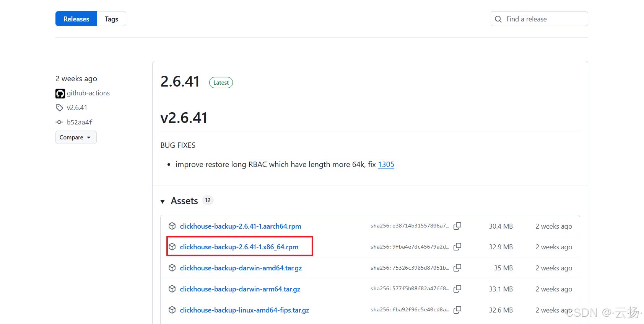Download clickhouse-backup-darwin-amd64.tar.gz
Image resolution: width=644 pixels, height=324 pixels.
pos(241,268)
